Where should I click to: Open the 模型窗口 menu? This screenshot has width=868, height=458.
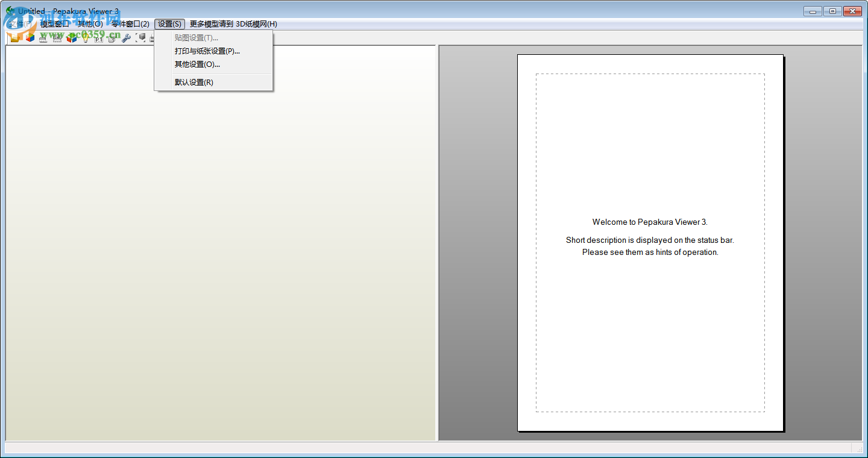tap(55, 24)
